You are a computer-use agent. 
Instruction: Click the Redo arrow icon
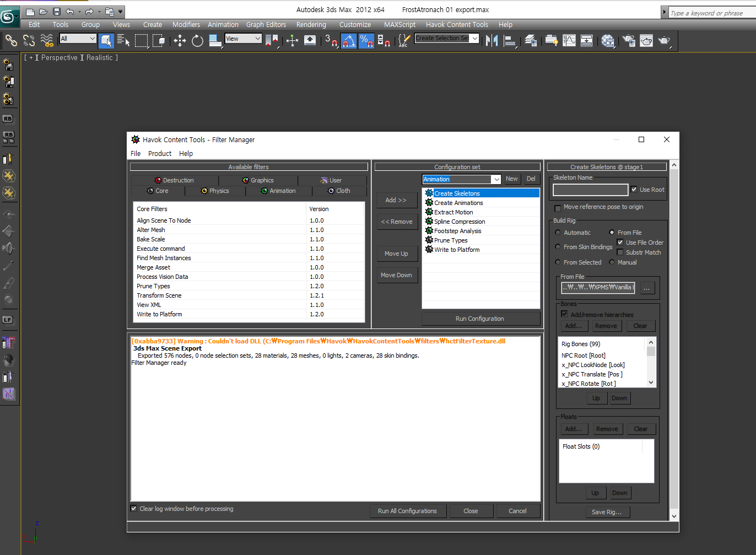point(89,12)
